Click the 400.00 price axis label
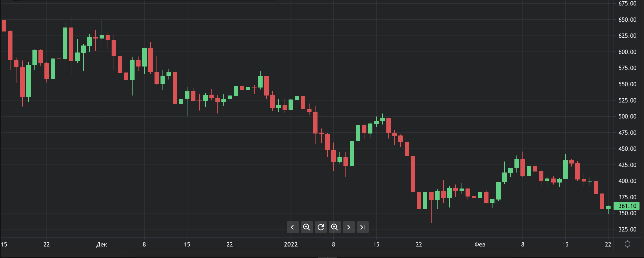Viewport: 644px width, 258px height. (627, 181)
